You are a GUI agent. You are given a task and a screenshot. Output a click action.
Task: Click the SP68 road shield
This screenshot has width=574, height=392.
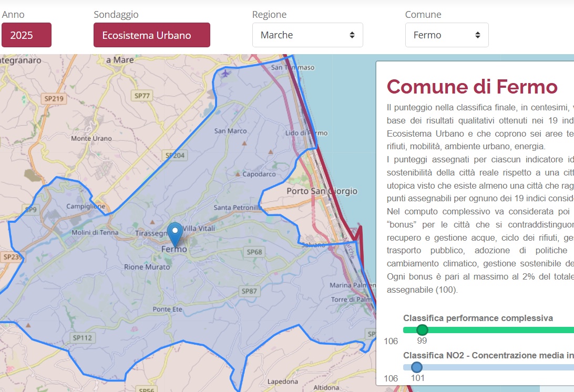(x=254, y=252)
